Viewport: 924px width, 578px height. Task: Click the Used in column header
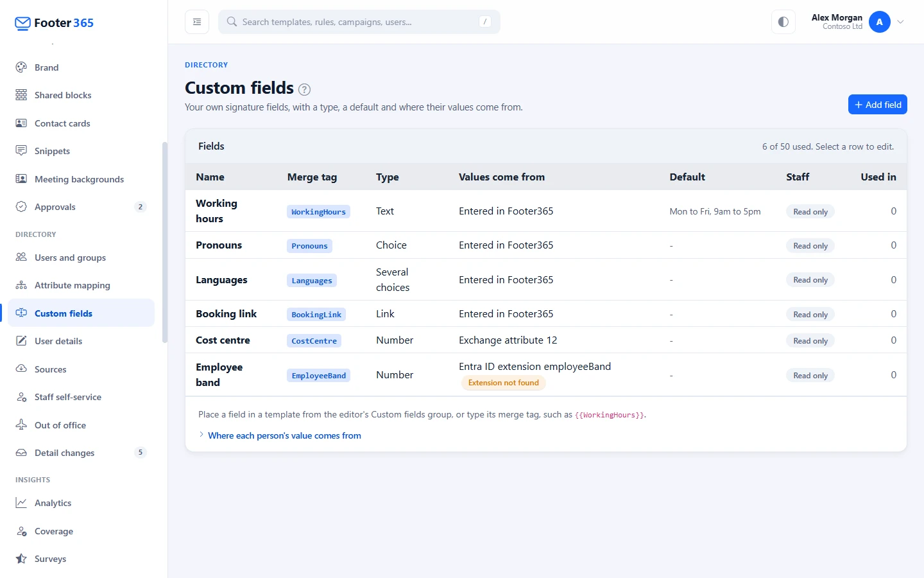[x=878, y=177]
